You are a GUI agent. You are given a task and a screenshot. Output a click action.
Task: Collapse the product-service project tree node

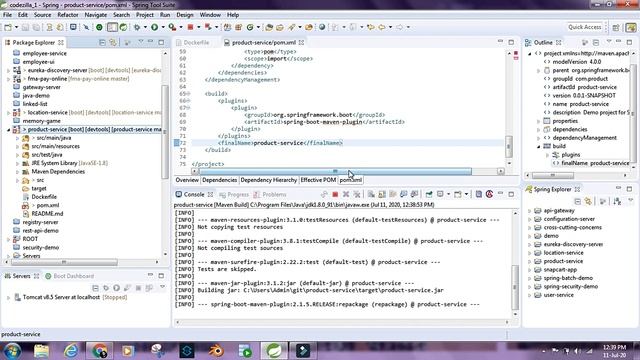click(x=9, y=130)
